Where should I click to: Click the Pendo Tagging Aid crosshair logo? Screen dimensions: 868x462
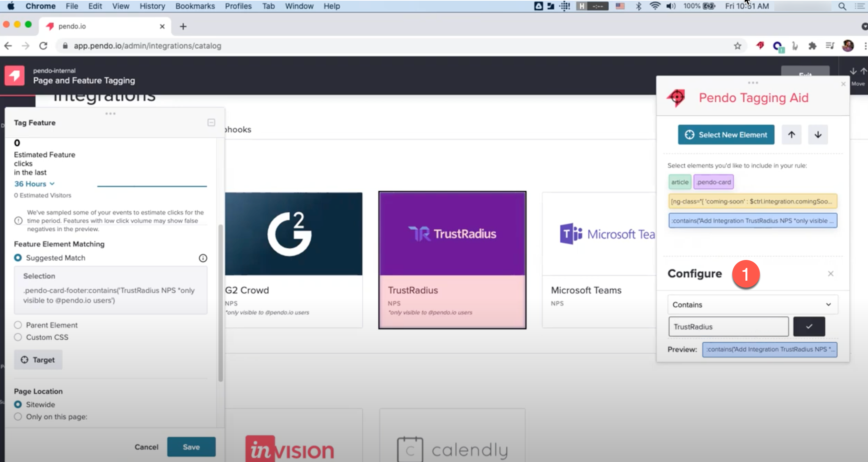[x=676, y=98]
